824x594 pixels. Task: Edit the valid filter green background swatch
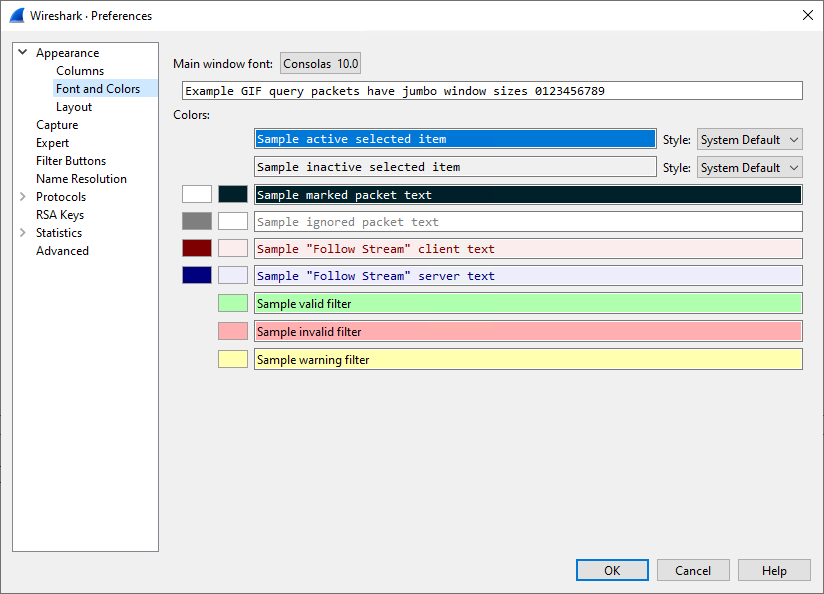click(232, 303)
